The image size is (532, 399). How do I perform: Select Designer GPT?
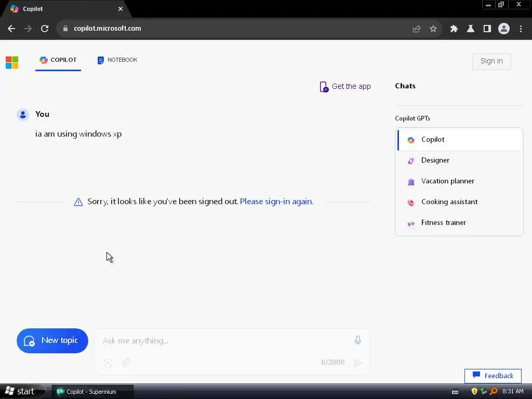click(x=460, y=160)
